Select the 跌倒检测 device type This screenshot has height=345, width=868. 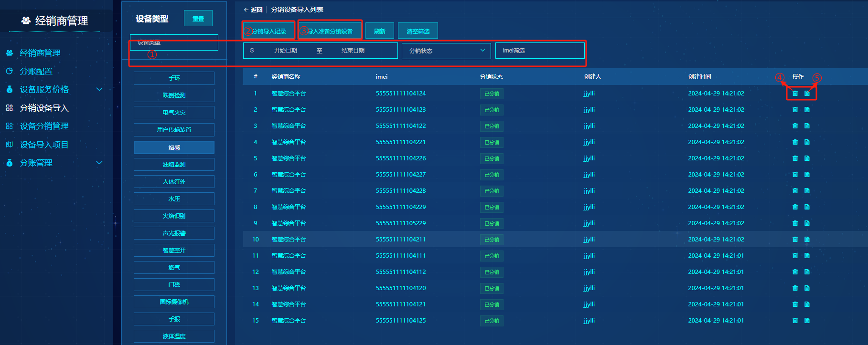pos(174,95)
